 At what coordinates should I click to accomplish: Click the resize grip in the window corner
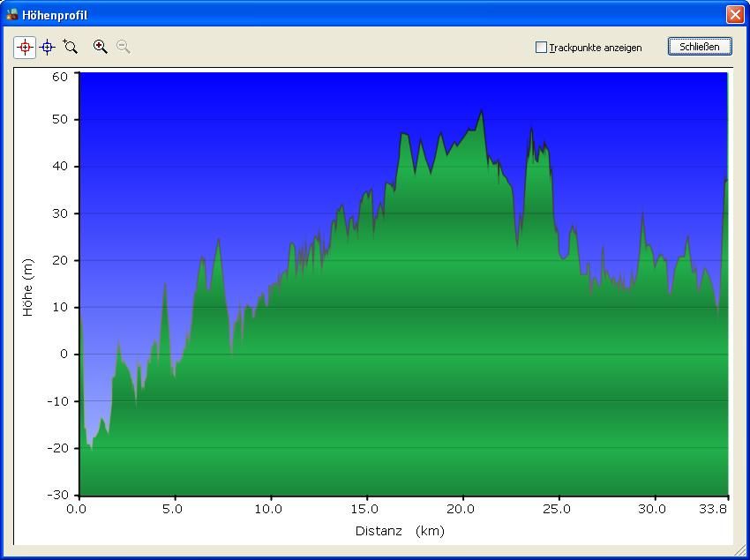(x=739, y=549)
